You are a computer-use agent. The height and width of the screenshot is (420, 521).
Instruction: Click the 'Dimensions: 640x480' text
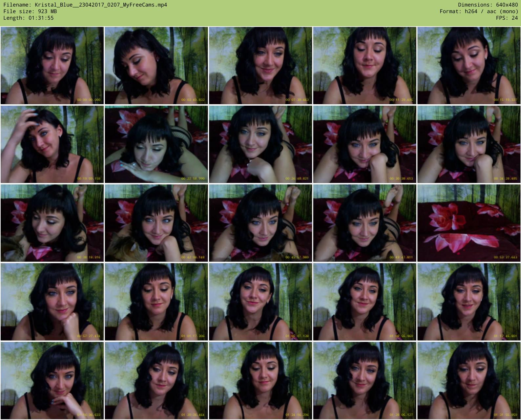point(488,5)
